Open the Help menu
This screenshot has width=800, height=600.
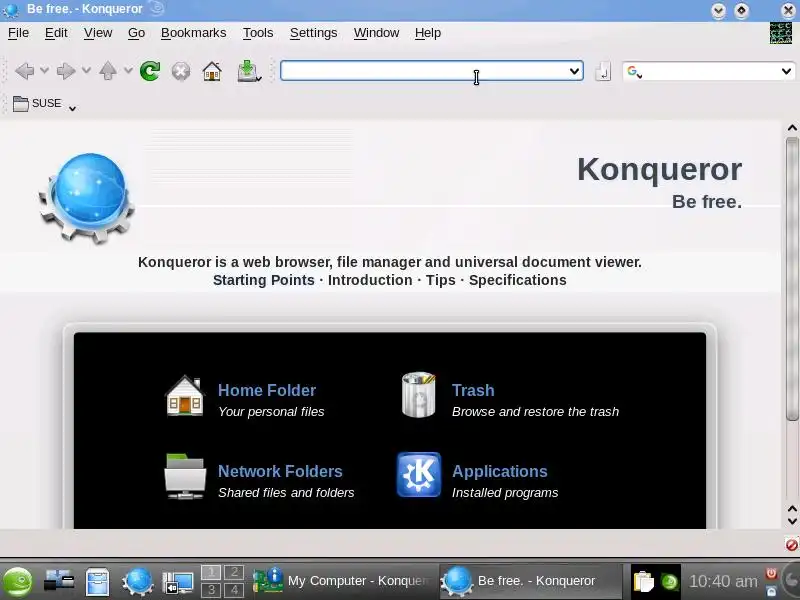point(428,33)
